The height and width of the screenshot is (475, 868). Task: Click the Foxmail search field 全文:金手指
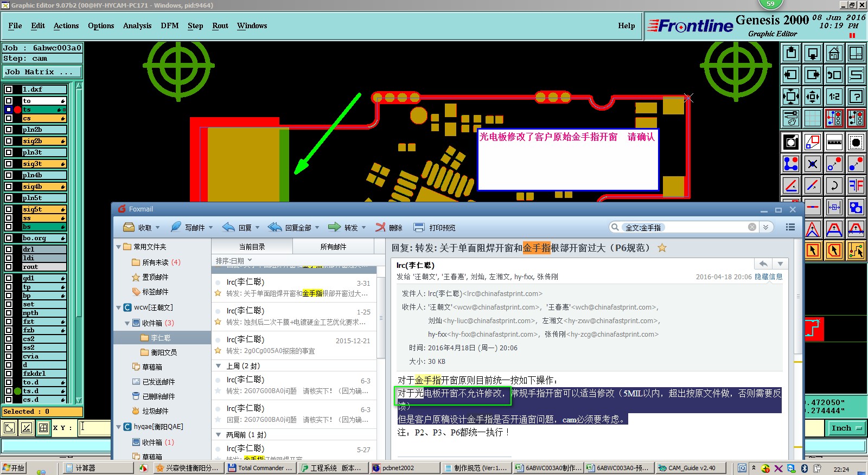(x=684, y=227)
